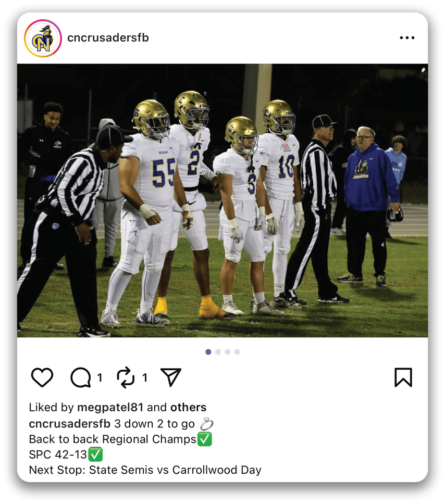This screenshot has height=504, width=445.
Task: Open the three-dot more options menu
Action: pyautogui.click(x=407, y=37)
